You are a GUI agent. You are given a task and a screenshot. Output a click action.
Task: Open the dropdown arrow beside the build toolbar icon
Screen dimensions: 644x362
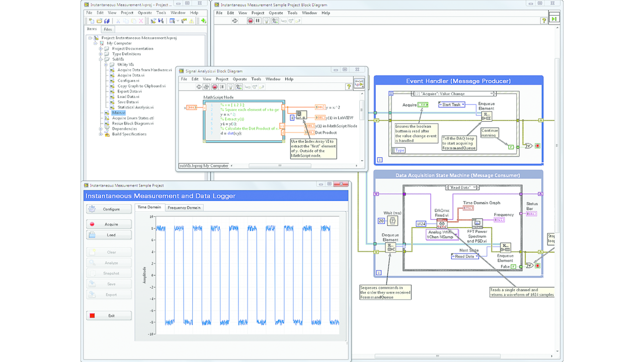[178, 21]
